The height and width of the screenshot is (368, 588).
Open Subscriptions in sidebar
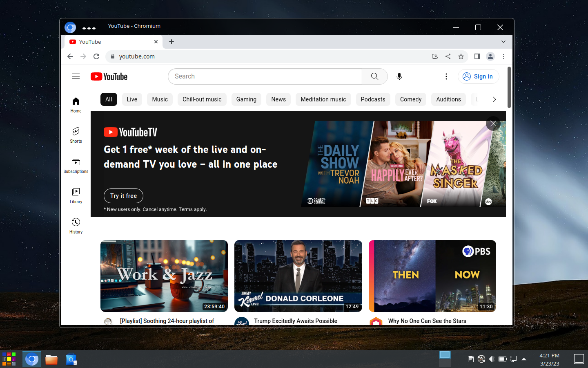(x=76, y=165)
